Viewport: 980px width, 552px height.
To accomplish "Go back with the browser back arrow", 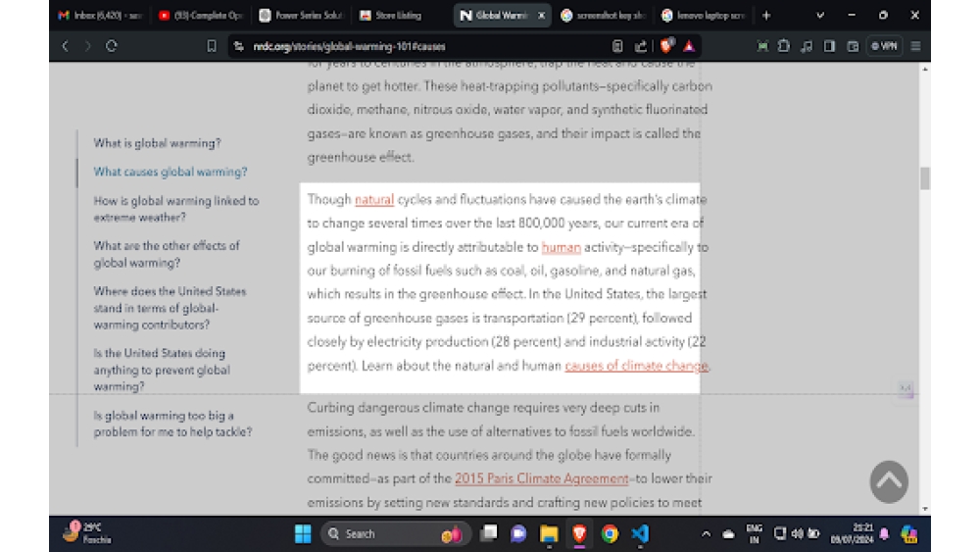I will pyautogui.click(x=65, y=46).
